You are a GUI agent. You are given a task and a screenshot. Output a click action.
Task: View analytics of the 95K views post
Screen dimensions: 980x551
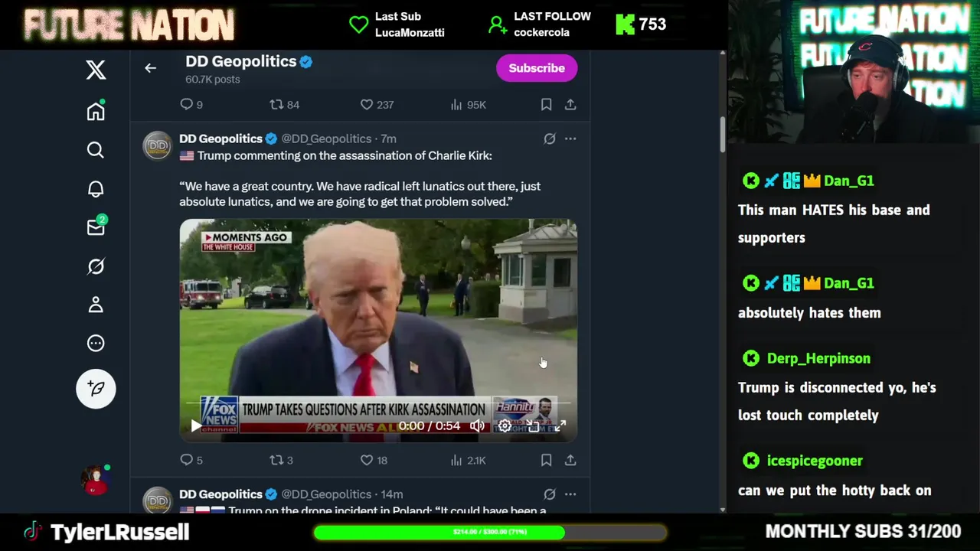(x=468, y=104)
